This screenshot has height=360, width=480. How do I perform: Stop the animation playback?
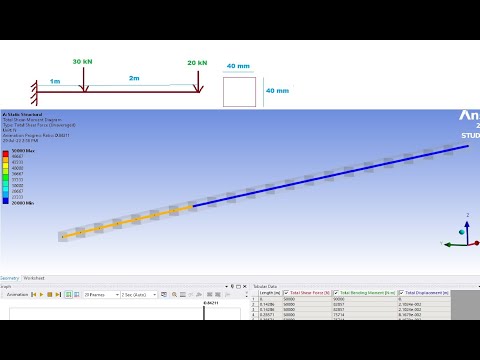pyautogui.click(x=50, y=295)
